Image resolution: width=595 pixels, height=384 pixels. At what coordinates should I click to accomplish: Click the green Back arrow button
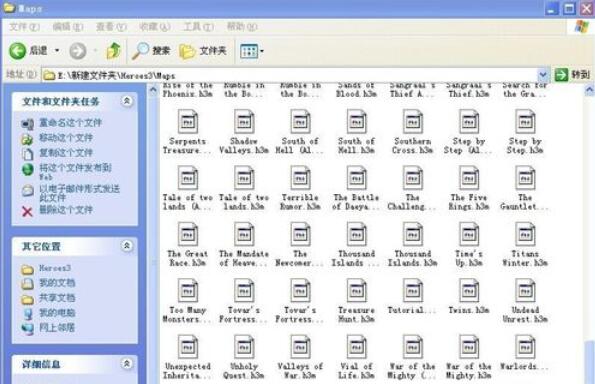17,50
